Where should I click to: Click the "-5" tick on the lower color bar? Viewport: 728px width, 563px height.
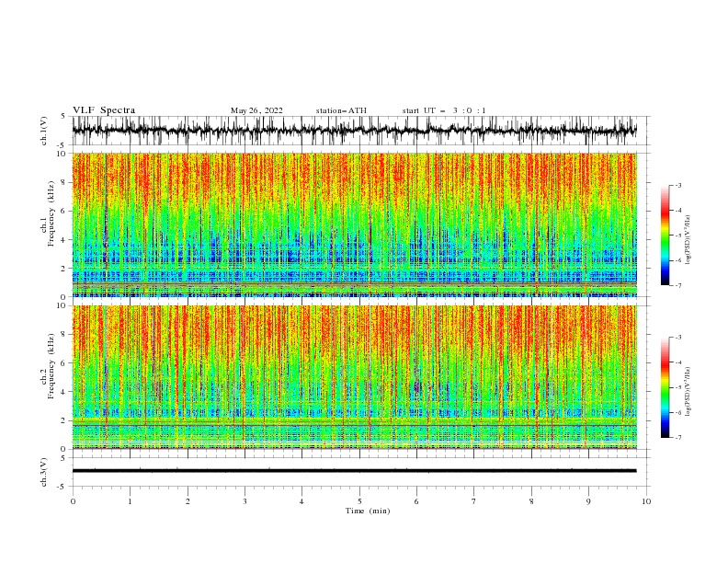[677, 387]
